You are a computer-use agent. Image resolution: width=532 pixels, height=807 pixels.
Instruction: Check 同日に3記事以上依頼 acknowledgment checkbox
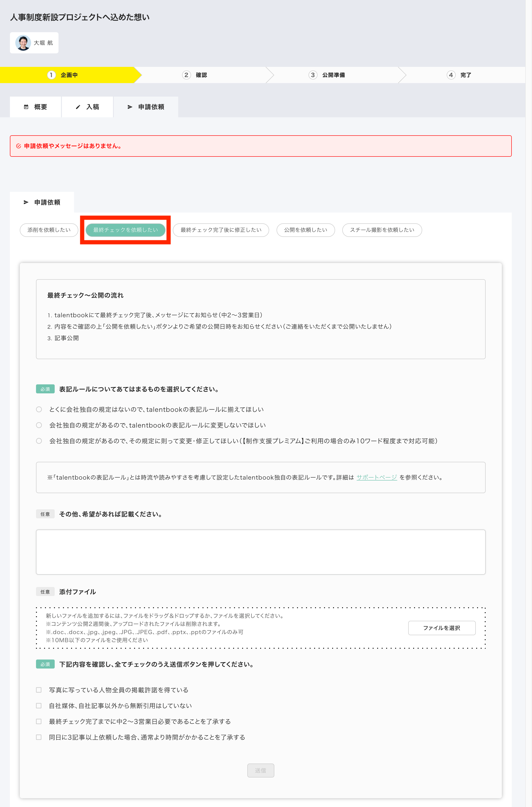pos(39,737)
